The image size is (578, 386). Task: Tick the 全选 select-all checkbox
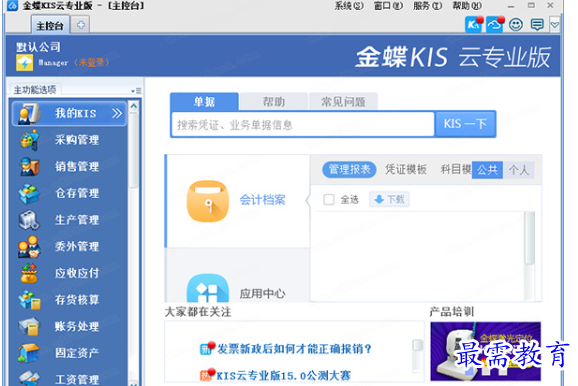329,199
